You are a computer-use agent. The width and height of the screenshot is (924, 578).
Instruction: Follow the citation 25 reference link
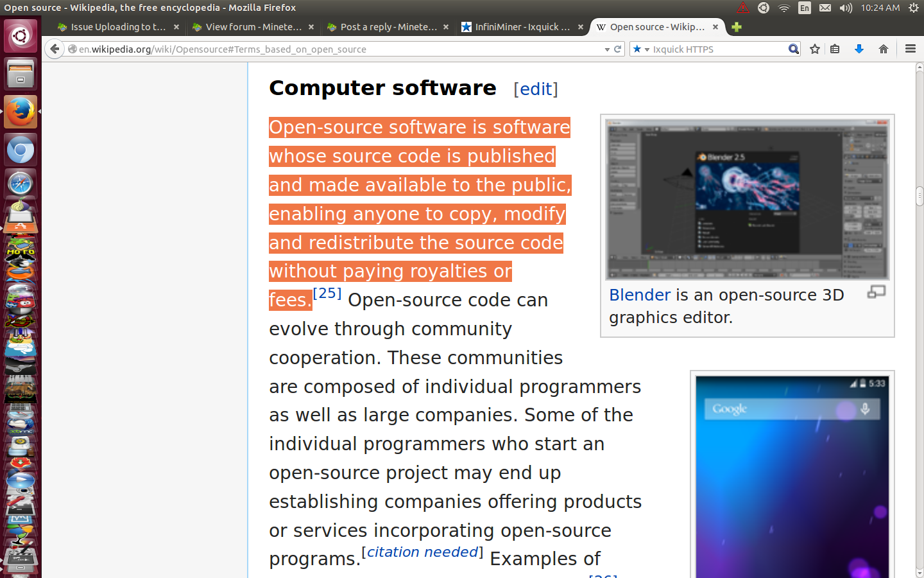coord(327,293)
